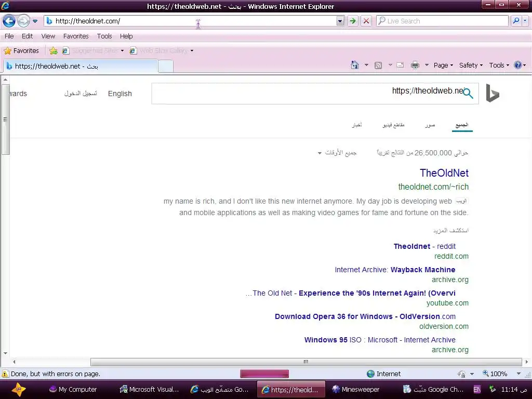Select the theoldweb.net search tab
Viewport: 532px width, 399px height.
81,66
